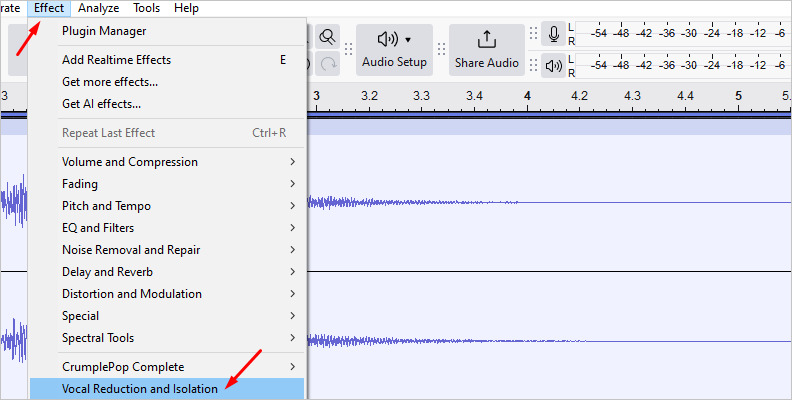Open the Analyze menu
Image resolution: width=792 pixels, height=400 pixels.
click(98, 8)
